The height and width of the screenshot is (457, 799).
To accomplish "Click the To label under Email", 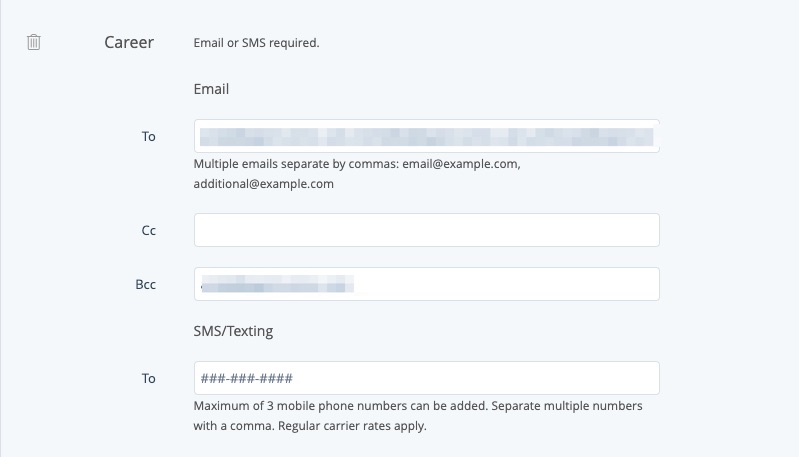I will 148,136.
